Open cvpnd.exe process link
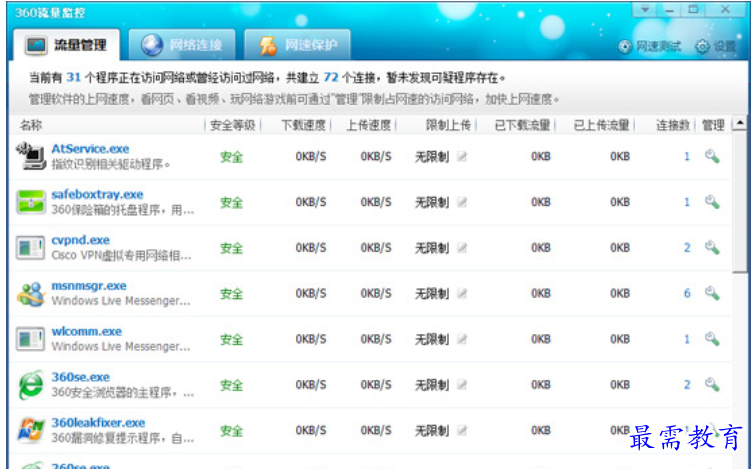The image size is (751, 469). click(80, 240)
